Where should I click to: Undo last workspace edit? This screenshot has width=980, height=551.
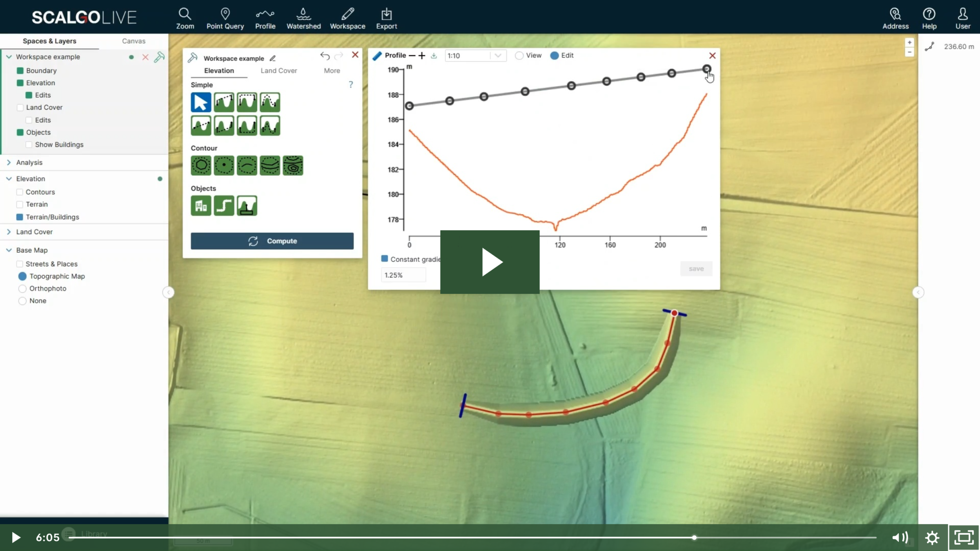tap(325, 56)
